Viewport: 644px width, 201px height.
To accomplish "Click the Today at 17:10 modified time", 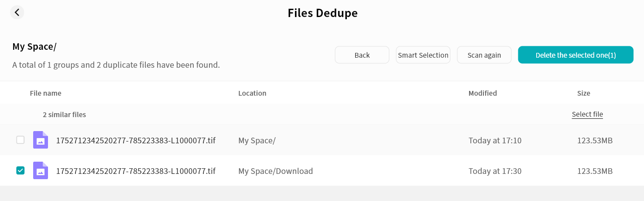I will [495, 140].
